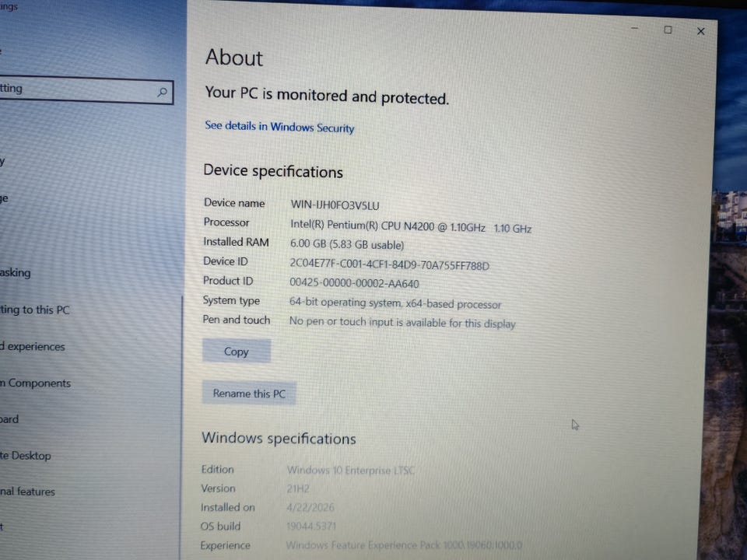
Task: Open Shared experiences sidebar item
Action: pyautogui.click(x=33, y=347)
